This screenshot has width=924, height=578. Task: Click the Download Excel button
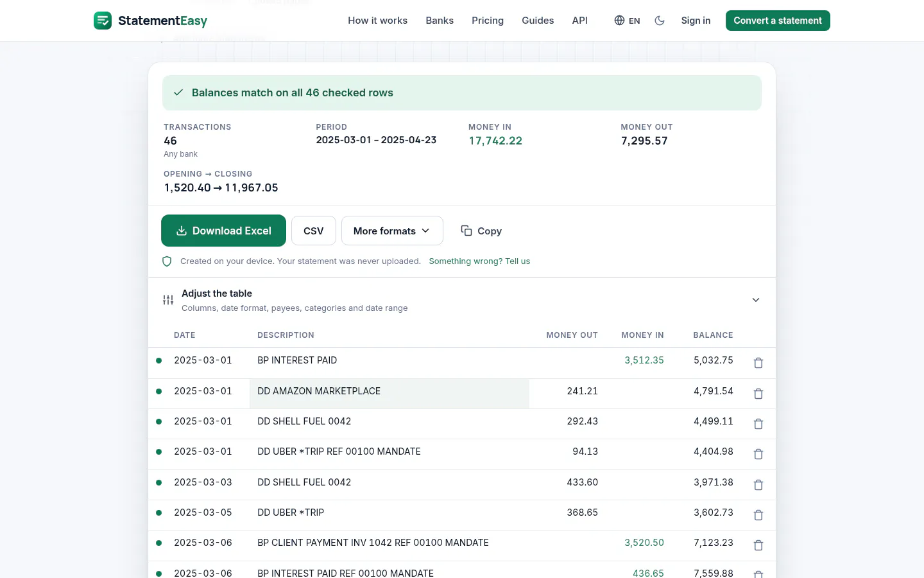click(x=223, y=231)
